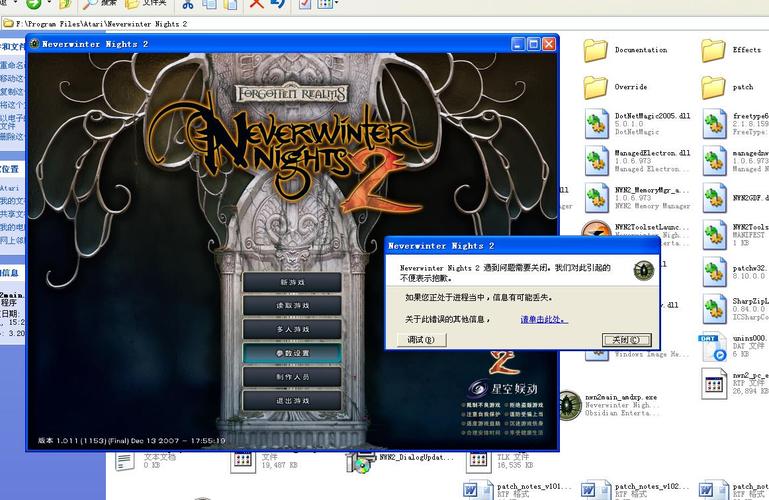Click the red X Delete icon
Viewport: 769px width, 500px height.
coord(256,4)
